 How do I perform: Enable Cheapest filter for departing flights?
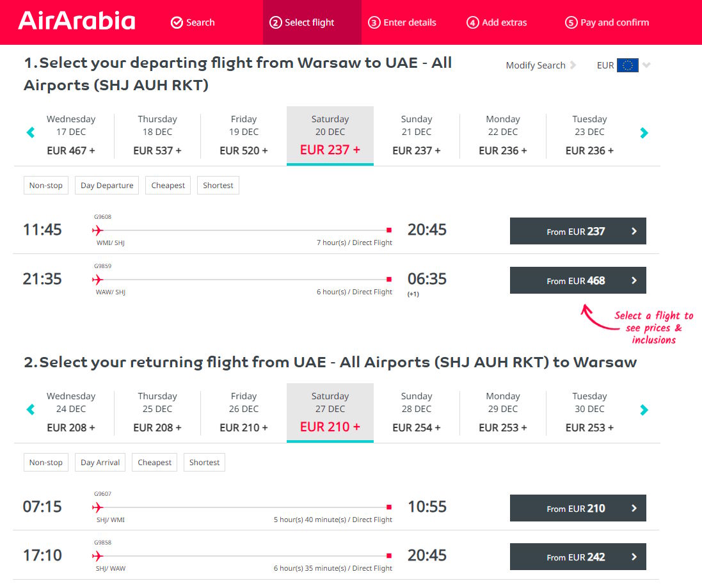[168, 186]
